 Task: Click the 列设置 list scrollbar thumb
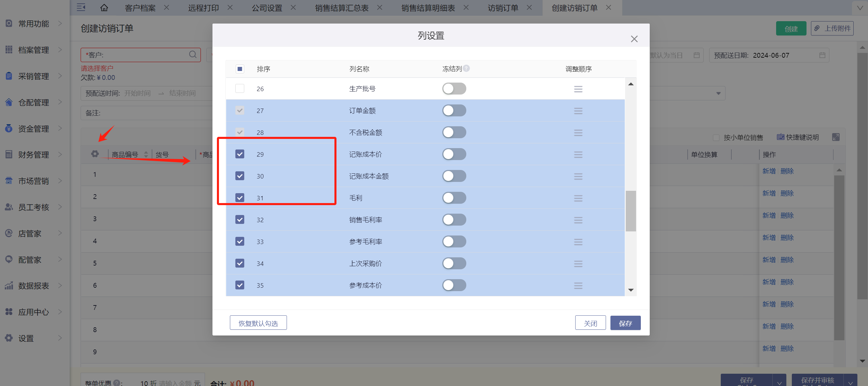[x=631, y=211]
